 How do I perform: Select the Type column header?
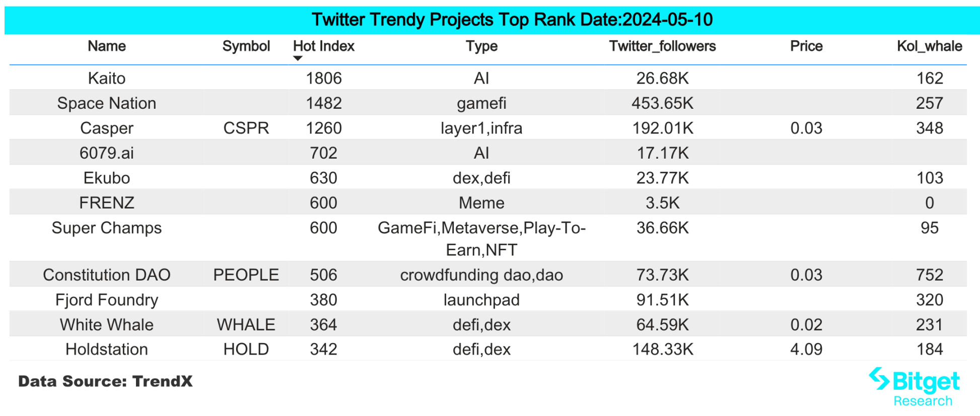(x=481, y=46)
